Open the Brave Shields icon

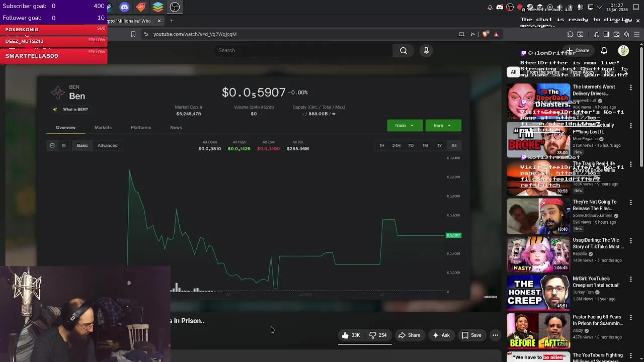(485, 34)
